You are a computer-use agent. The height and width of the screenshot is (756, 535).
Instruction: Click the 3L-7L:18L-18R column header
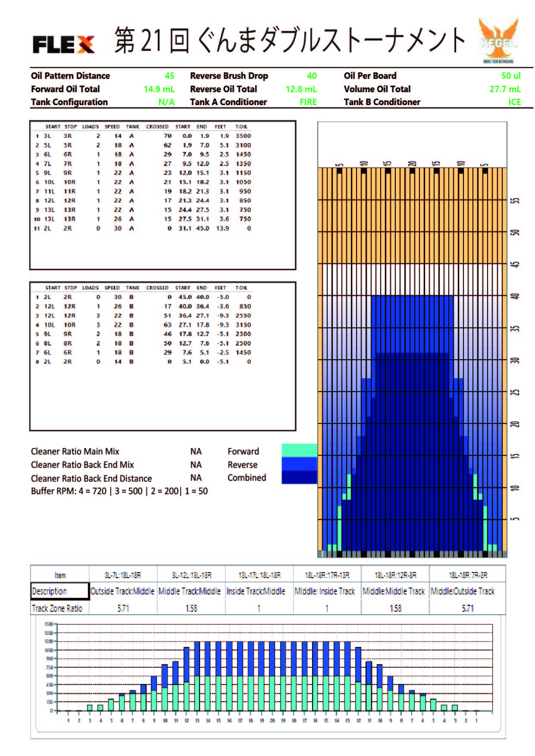(123, 575)
